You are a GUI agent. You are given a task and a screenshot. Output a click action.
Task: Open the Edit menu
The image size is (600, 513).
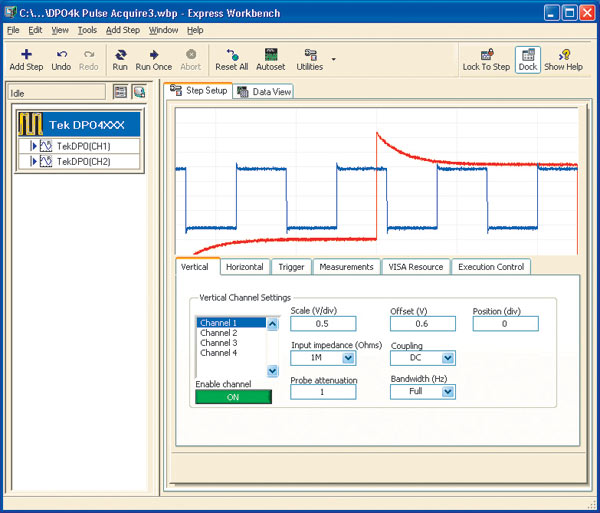[x=35, y=30]
